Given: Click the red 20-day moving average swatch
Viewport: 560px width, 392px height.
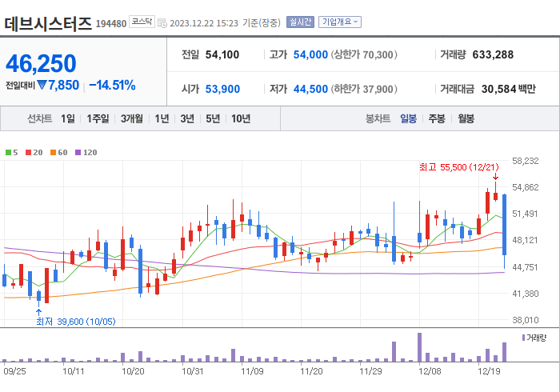Looking at the screenshot, I should coord(28,153).
